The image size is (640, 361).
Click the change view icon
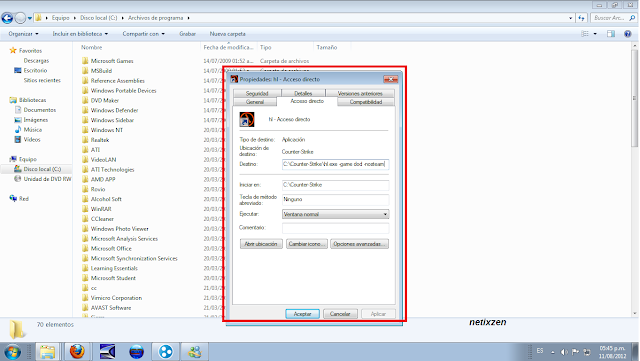pos(585,34)
